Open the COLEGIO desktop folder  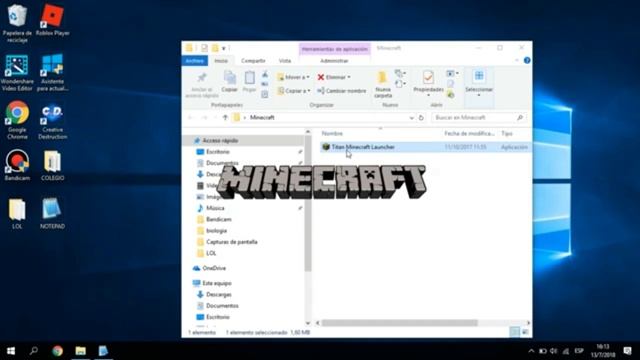pyautogui.click(x=52, y=165)
